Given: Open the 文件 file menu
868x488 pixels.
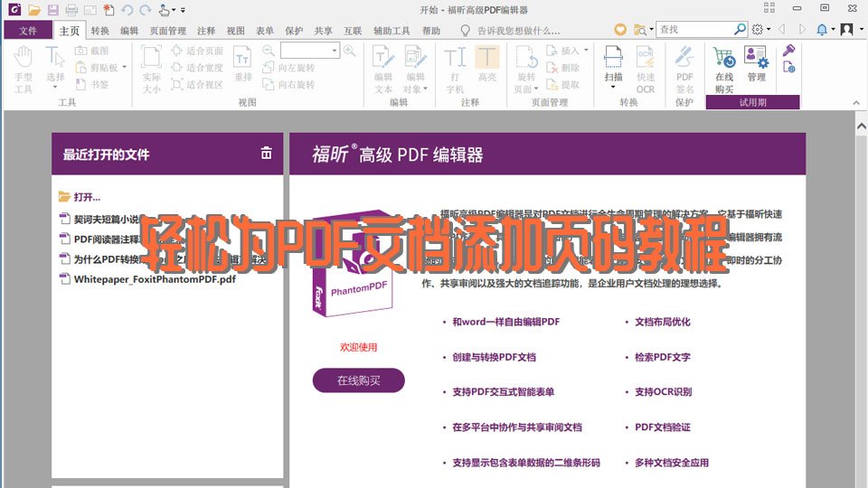Looking at the screenshot, I should coord(28,31).
